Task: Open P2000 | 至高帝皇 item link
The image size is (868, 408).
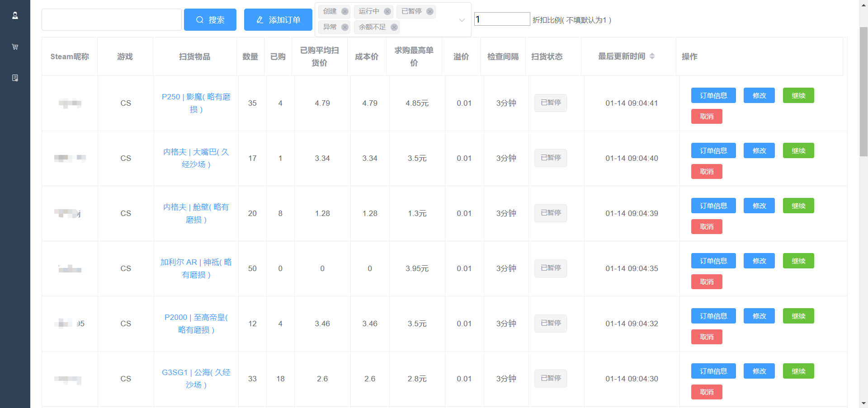Action: coord(196,324)
